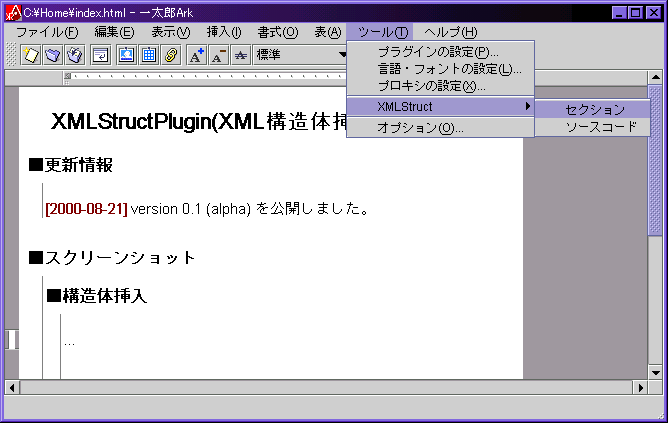Choose プラグインの設定(P)... menu entry
This screenshot has width=668, height=423.
pyautogui.click(x=441, y=52)
